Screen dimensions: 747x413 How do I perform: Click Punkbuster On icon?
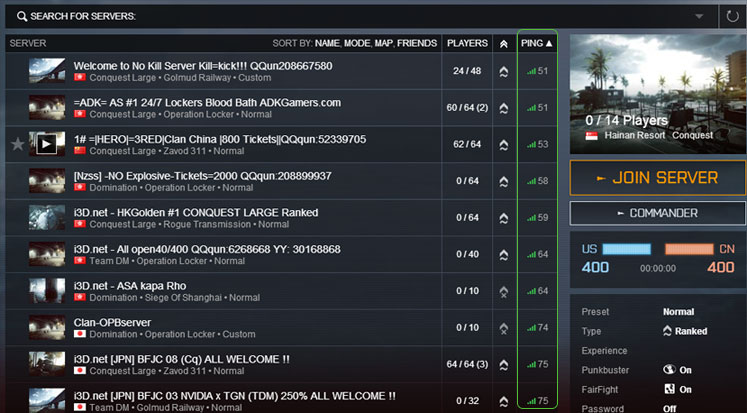click(x=669, y=370)
